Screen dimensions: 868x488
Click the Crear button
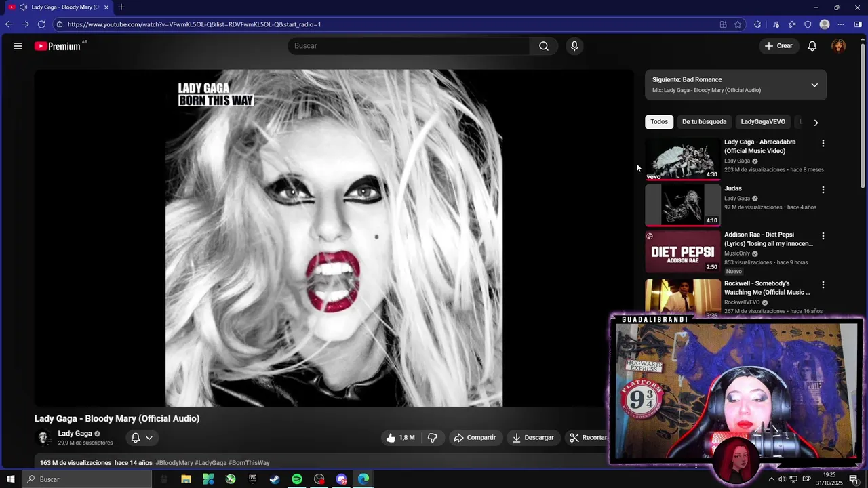click(x=778, y=46)
